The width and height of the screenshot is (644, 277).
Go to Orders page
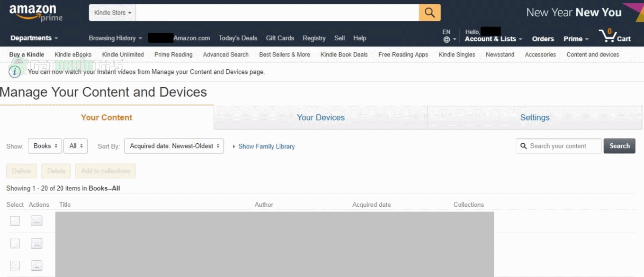click(543, 39)
